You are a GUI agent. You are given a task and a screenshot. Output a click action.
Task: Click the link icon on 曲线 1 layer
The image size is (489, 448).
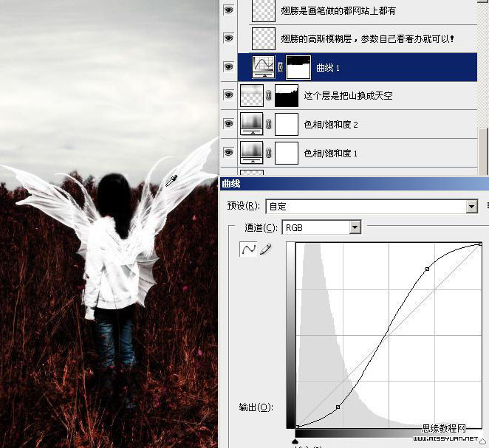(280, 66)
